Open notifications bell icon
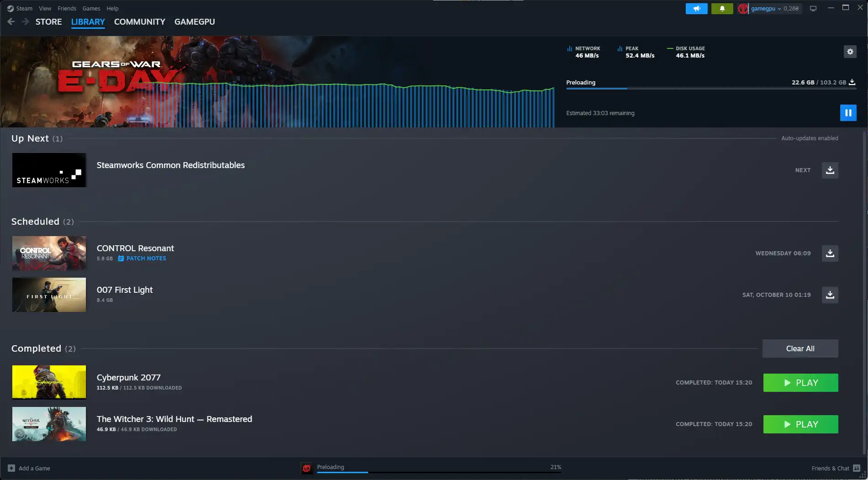Screen dimensions: 868x480 pyautogui.click(x=722, y=9)
